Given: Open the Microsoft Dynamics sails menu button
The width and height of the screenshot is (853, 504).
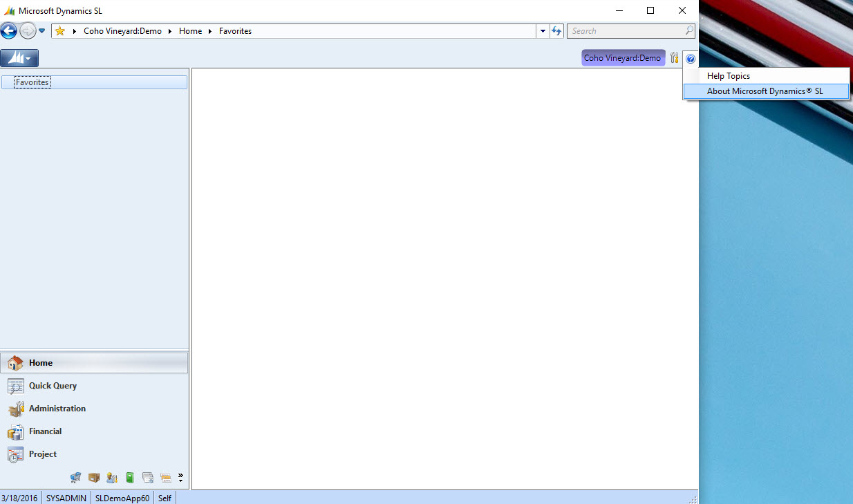Looking at the screenshot, I should pyautogui.click(x=19, y=58).
